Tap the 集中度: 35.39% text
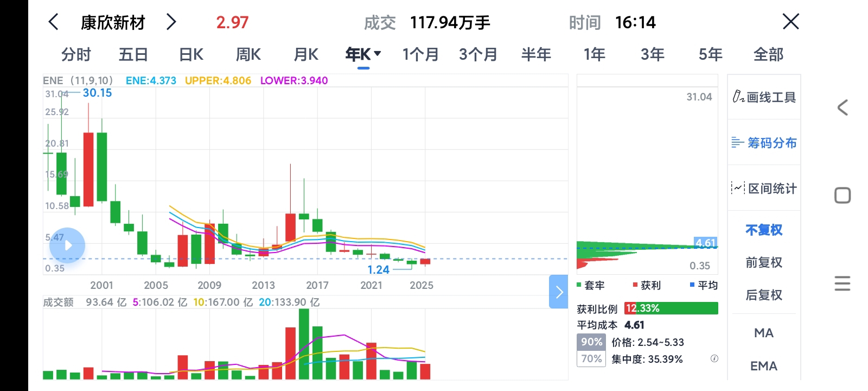Image resolution: width=868 pixels, height=391 pixels. click(647, 359)
